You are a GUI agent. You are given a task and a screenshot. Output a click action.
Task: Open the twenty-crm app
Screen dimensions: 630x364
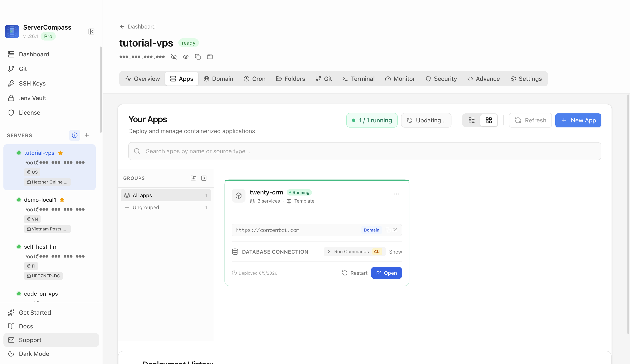(x=386, y=273)
